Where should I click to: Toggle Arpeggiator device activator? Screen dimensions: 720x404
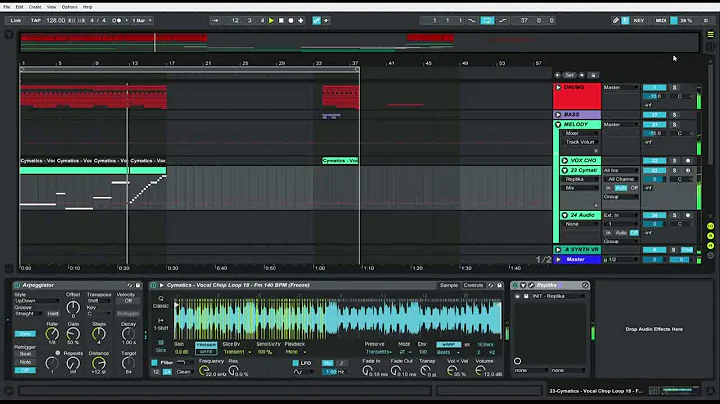click(x=17, y=285)
